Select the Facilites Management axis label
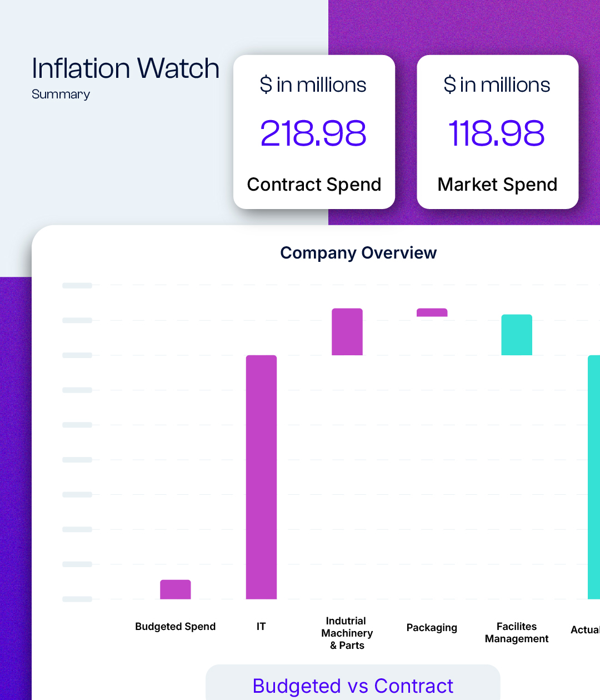The height and width of the screenshot is (700, 600). pyautogui.click(x=517, y=633)
